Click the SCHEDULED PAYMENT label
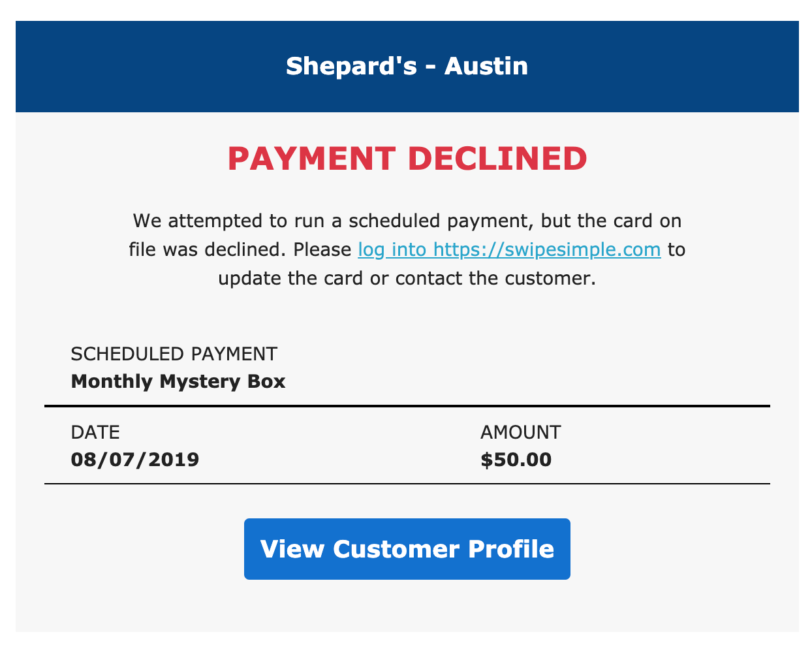 (174, 354)
